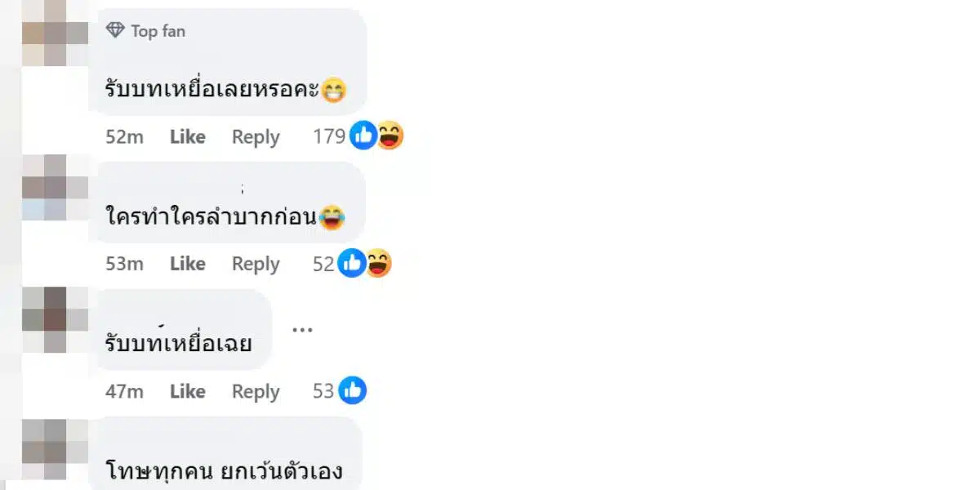Reply to the Top fan's comment

point(255,136)
